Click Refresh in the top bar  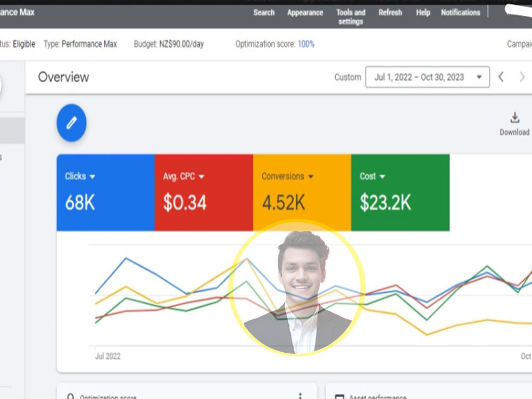390,13
